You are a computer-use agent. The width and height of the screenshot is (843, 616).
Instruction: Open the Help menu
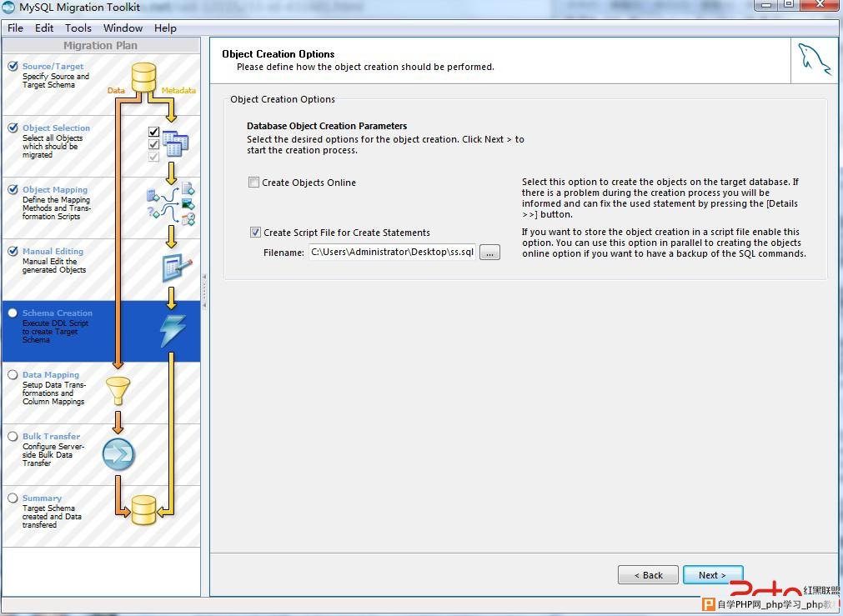pos(165,28)
